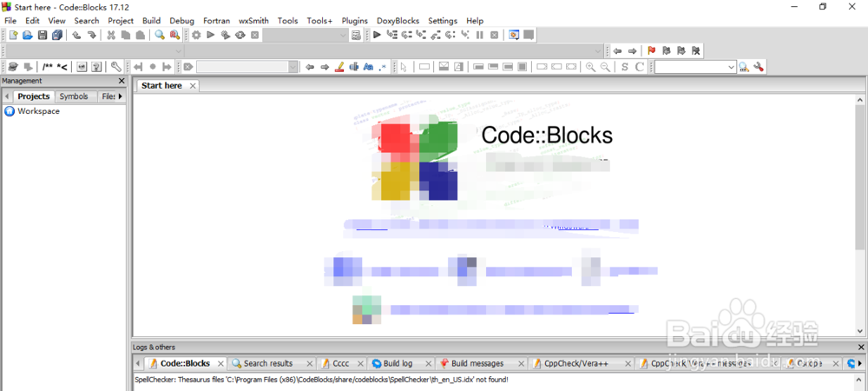The width and height of the screenshot is (868, 391).
Task: Click the Redo arrow icon
Action: point(92,35)
